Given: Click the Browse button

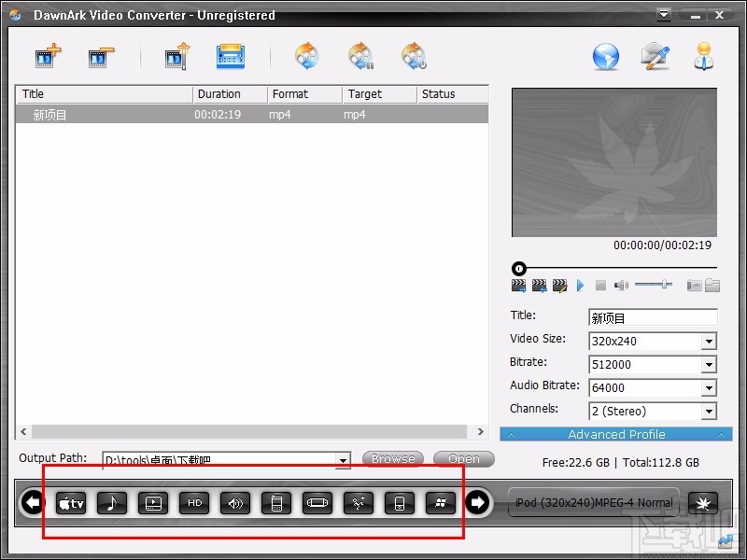Looking at the screenshot, I should point(392,458).
